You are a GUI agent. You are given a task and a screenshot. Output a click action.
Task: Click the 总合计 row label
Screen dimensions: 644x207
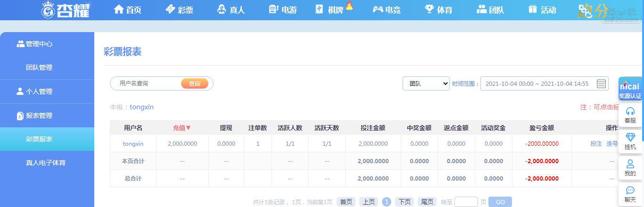(x=133, y=179)
